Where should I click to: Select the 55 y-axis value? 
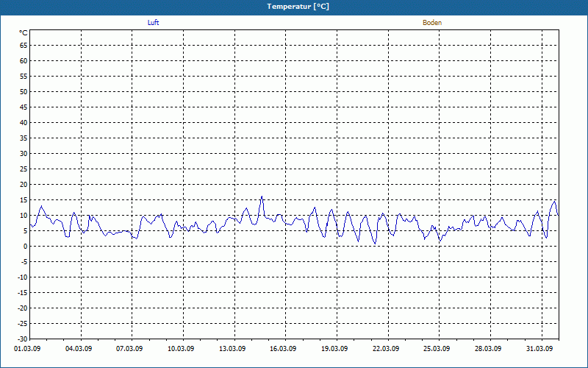click(x=24, y=77)
